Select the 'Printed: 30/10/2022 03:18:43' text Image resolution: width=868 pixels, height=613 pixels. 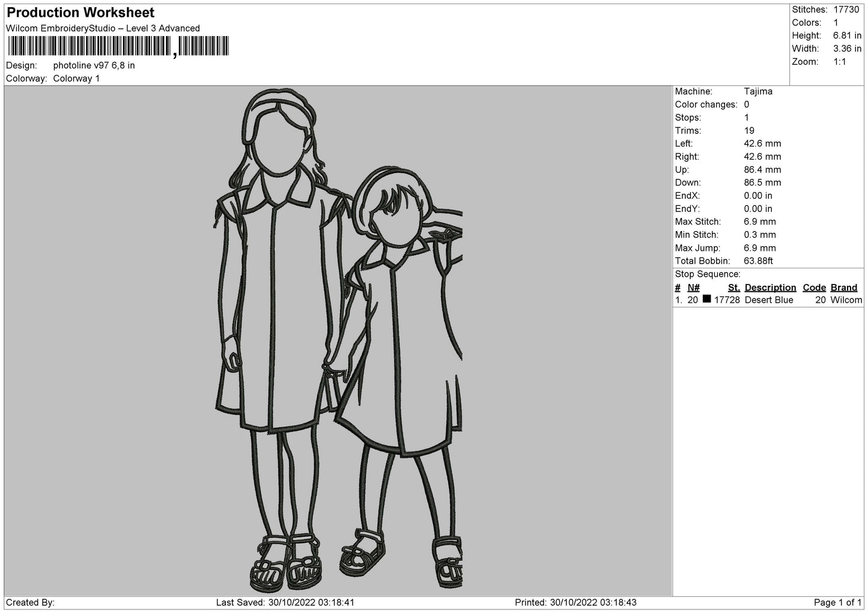click(576, 602)
